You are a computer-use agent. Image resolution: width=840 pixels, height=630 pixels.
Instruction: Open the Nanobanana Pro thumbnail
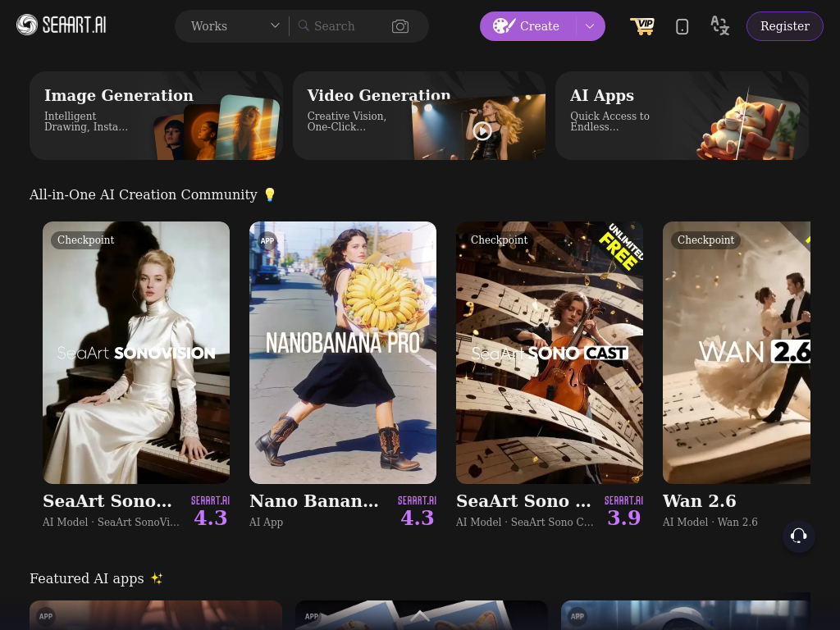tap(343, 352)
